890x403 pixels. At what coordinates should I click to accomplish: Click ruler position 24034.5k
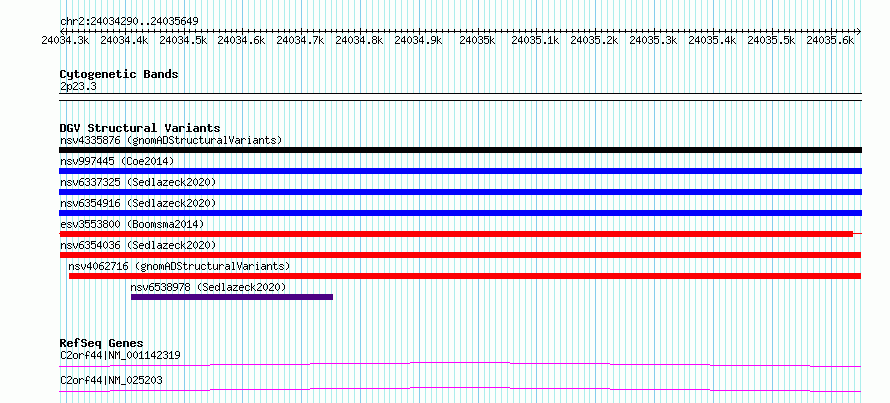click(x=183, y=40)
